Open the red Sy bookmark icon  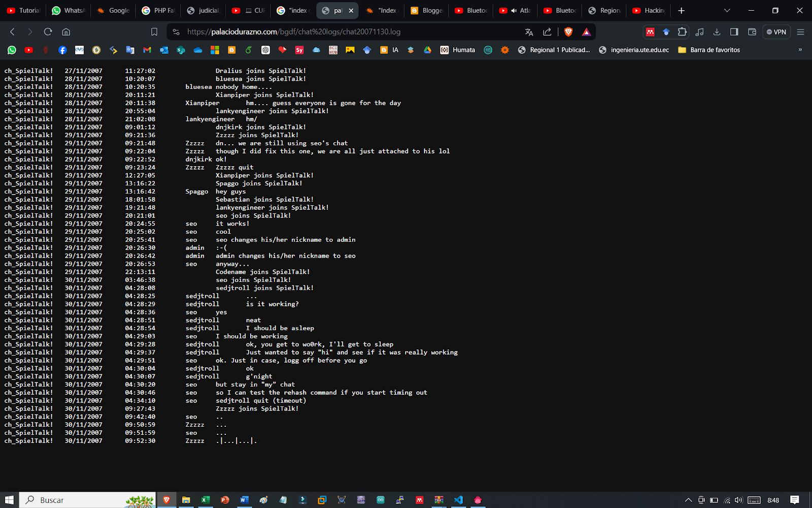point(299,50)
